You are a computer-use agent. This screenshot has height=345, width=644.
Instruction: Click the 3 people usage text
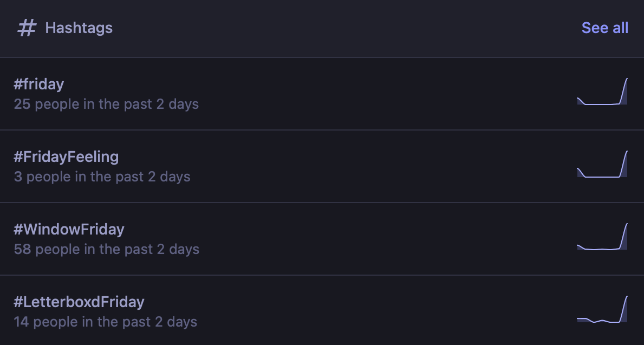click(102, 177)
